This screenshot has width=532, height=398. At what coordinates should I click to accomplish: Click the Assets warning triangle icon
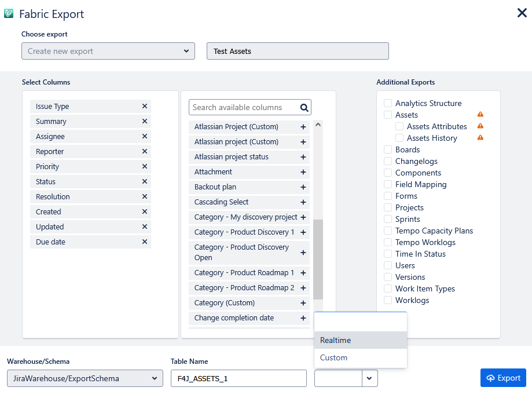tap(480, 115)
